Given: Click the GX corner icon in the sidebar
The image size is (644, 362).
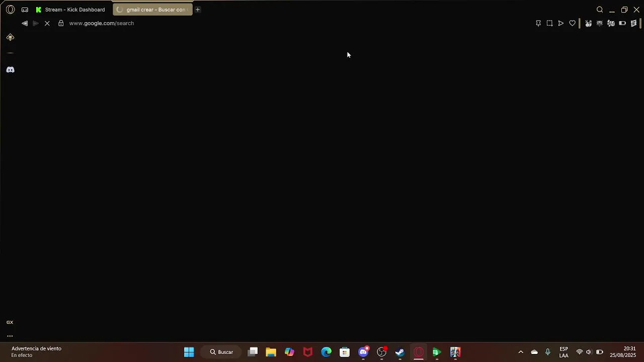Looking at the screenshot, I should [10, 322].
